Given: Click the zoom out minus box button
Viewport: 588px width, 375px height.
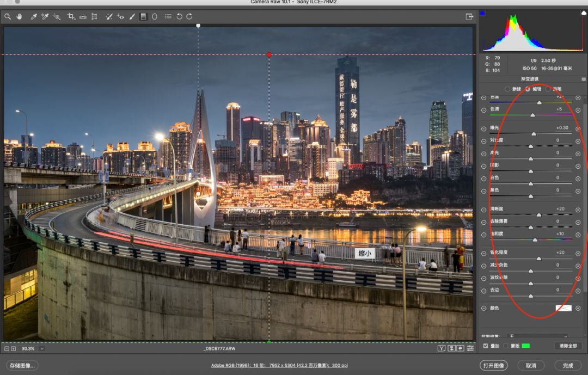Looking at the screenshot, I should click(x=7, y=349).
